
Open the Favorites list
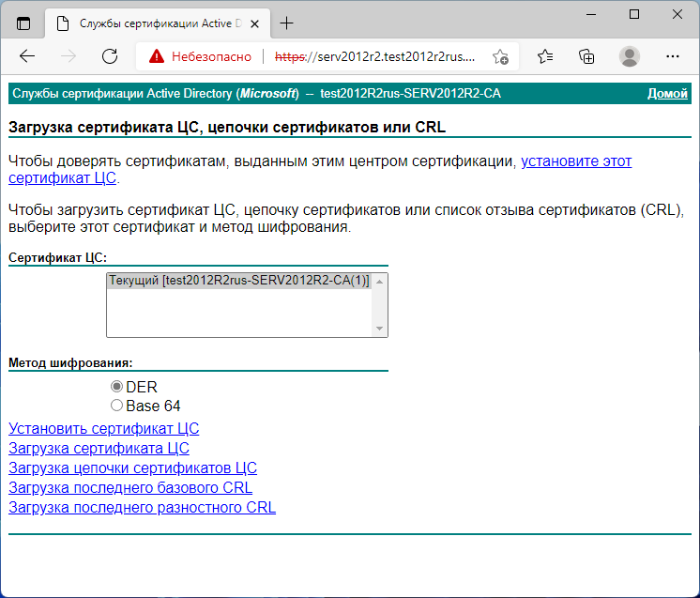coord(545,56)
